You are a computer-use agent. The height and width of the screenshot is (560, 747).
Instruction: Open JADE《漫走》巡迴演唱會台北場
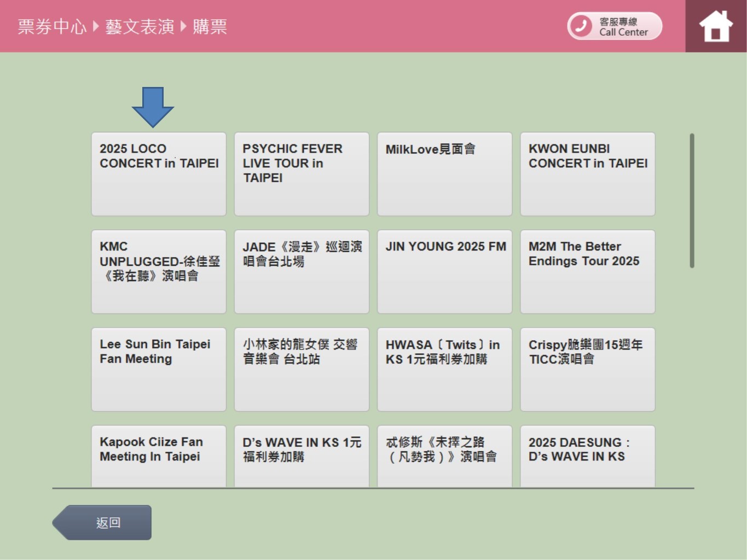(302, 272)
